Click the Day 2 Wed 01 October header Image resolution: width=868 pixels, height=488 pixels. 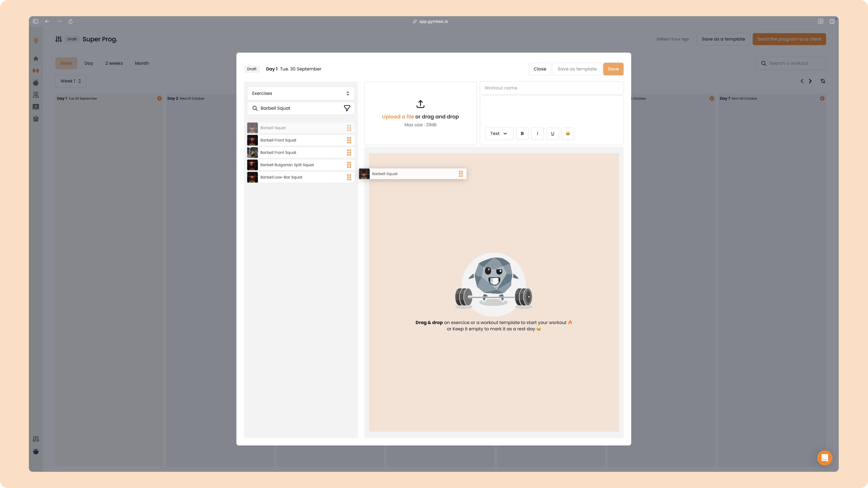[x=186, y=98]
